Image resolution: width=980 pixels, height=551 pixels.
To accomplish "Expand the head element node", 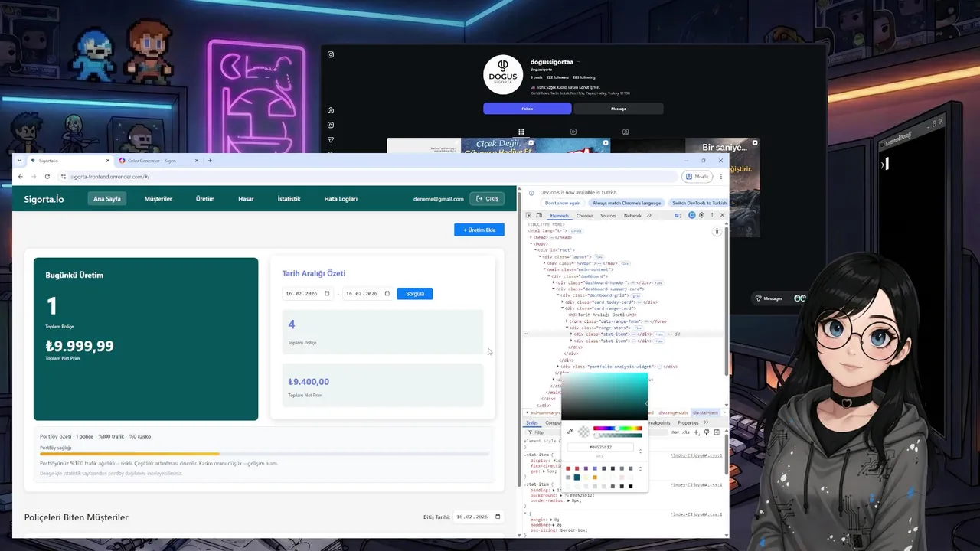I will (x=531, y=237).
